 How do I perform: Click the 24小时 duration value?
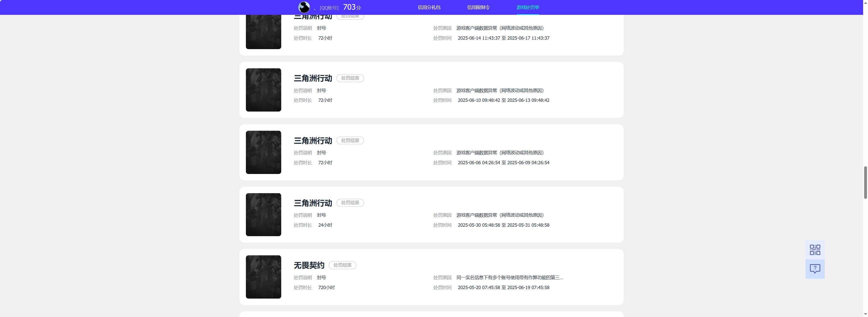[x=325, y=225]
